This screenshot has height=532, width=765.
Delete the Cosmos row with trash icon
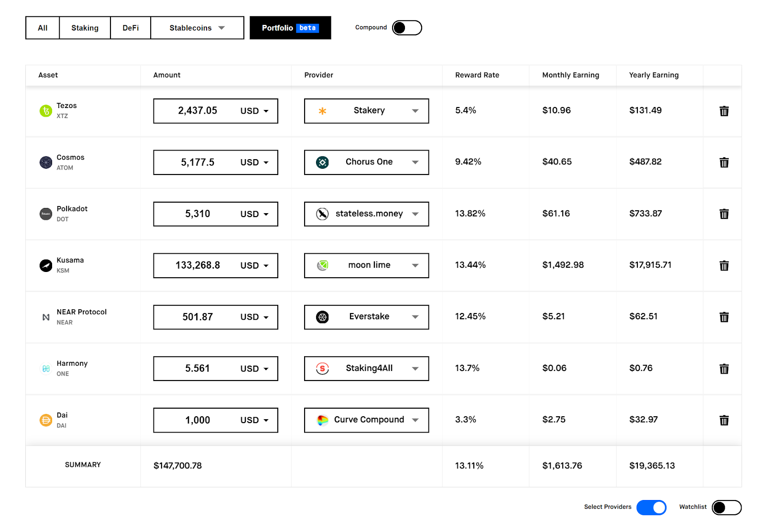(724, 163)
